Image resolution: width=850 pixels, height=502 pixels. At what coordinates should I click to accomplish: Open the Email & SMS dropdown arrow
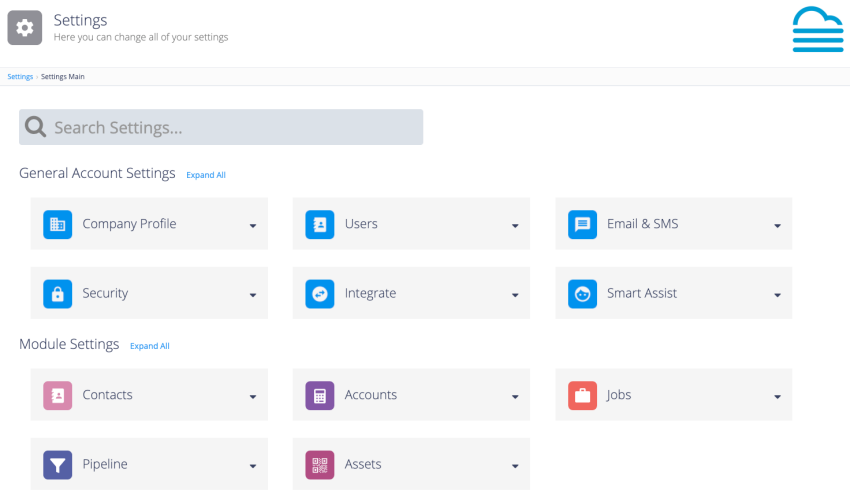point(777,226)
